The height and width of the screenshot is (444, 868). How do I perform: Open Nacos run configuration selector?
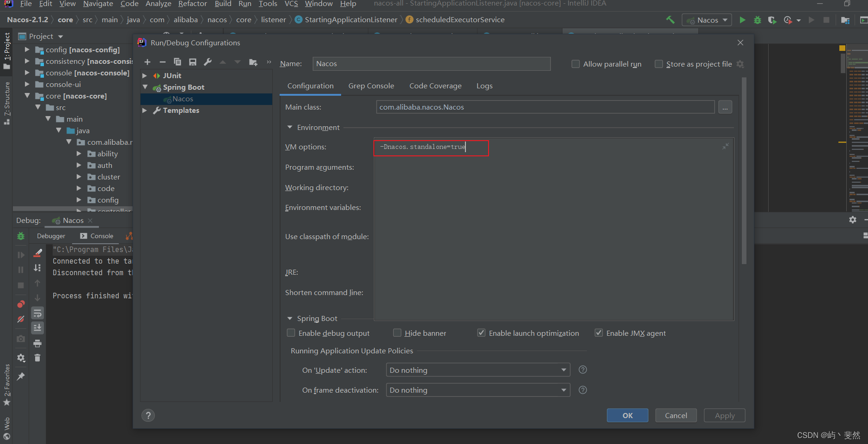(x=707, y=20)
